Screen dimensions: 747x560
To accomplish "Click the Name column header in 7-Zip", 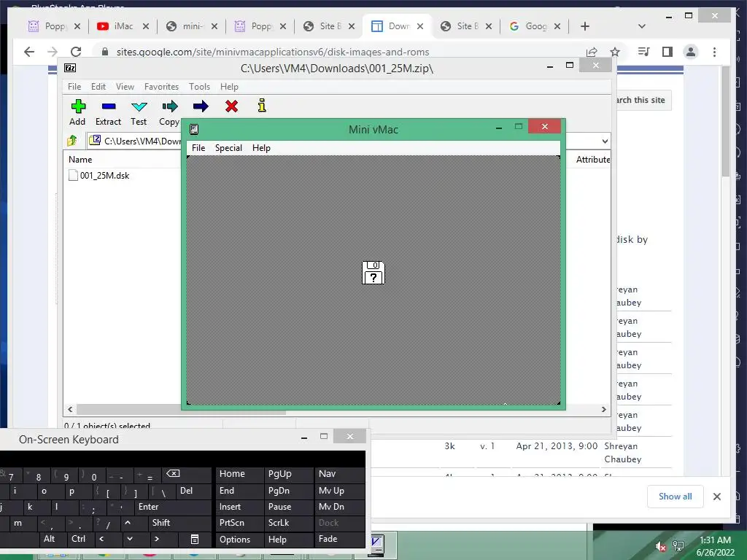I will [x=80, y=160].
